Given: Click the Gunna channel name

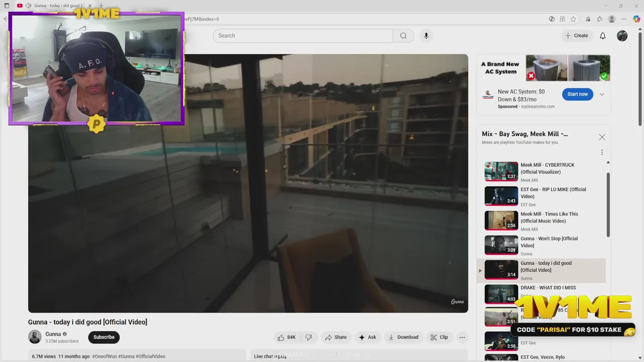Looking at the screenshot, I should click(53, 334).
